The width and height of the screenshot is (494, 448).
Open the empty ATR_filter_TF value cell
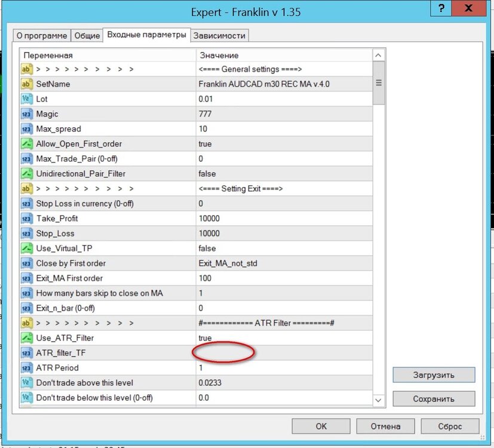284,353
